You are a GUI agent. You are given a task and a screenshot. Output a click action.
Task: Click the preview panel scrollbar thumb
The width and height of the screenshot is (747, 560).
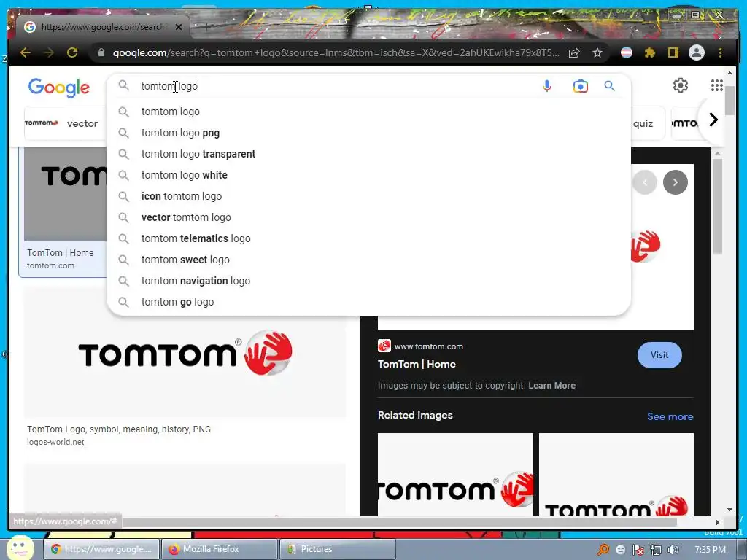point(718,206)
